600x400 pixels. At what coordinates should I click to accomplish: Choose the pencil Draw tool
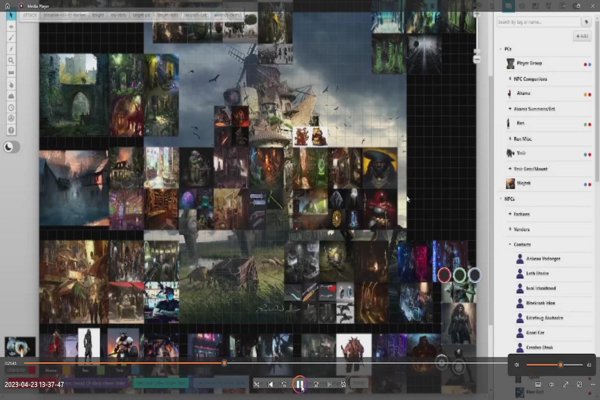[11, 38]
